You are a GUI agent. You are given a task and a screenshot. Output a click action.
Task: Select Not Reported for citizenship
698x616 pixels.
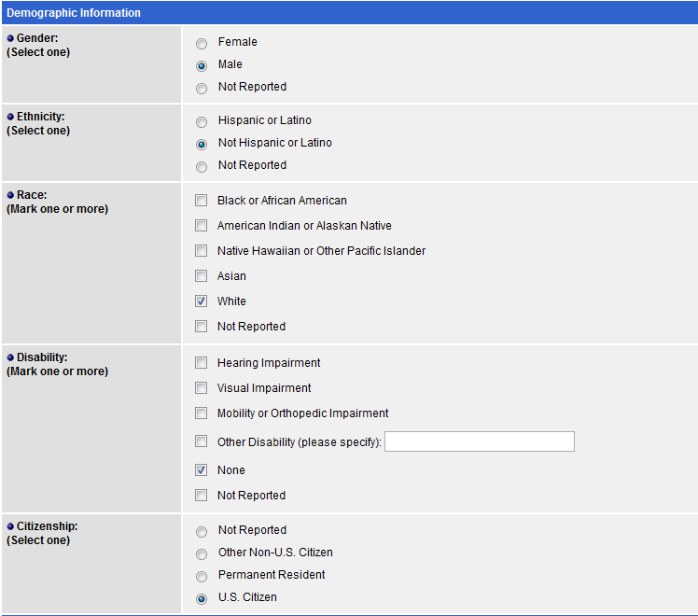202,532
